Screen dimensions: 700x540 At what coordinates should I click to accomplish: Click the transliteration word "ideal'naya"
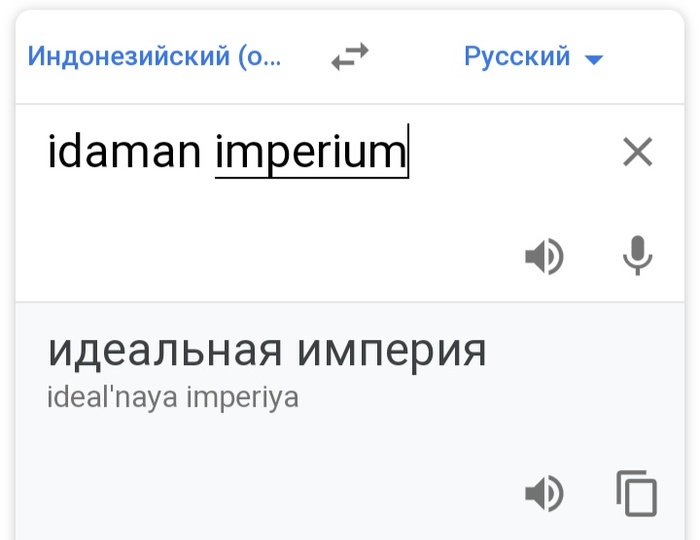click(118, 398)
